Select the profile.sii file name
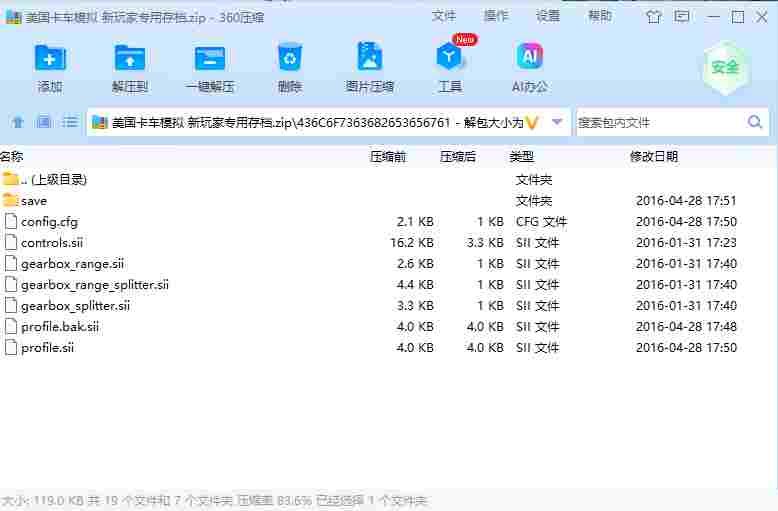Screen dimensions: 778x511 click(47, 348)
